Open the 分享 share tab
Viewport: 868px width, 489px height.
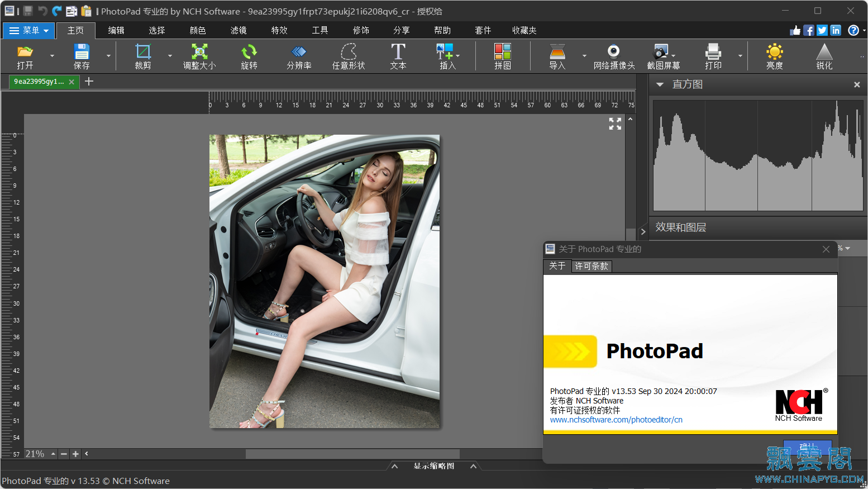[x=402, y=30]
